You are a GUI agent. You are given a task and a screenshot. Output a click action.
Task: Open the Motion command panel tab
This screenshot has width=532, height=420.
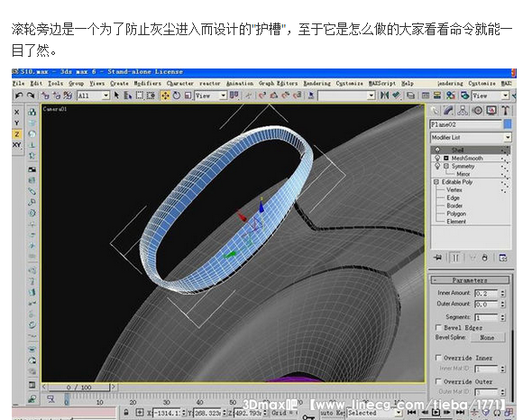pos(477,111)
